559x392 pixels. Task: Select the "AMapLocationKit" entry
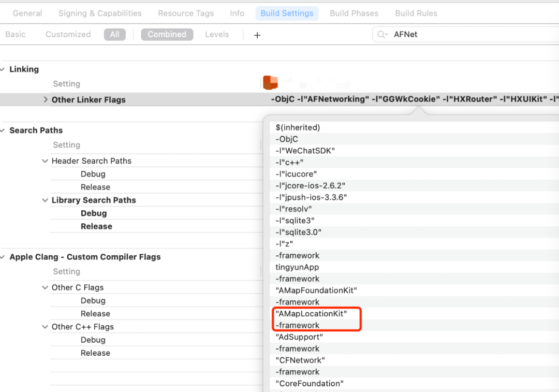point(414,313)
